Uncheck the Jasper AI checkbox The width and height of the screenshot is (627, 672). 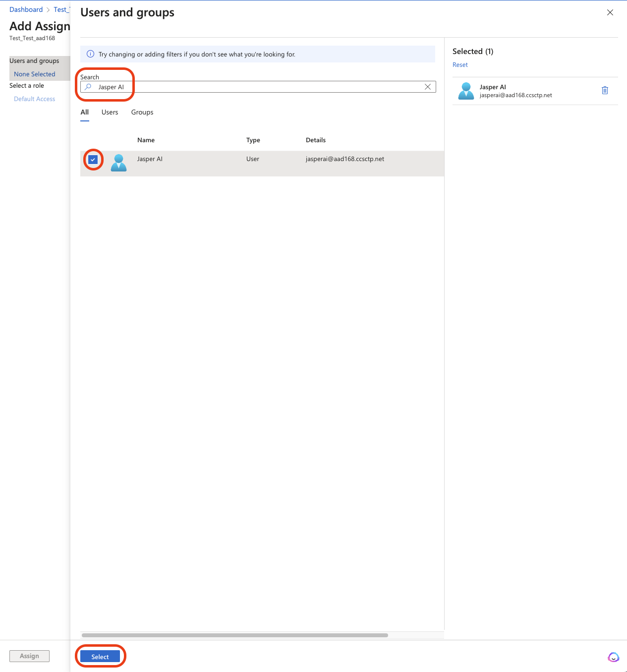93,160
